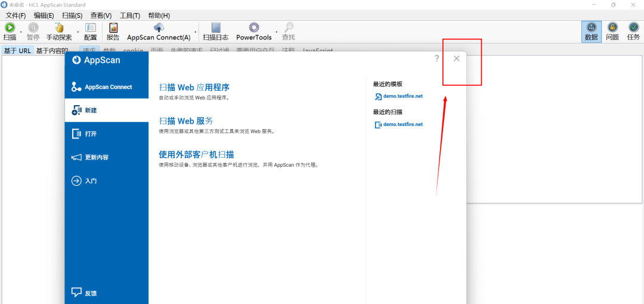Click AppScan Connect(A) cloud icon
Viewport: 644px width, 304px height.
click(159, 28)
